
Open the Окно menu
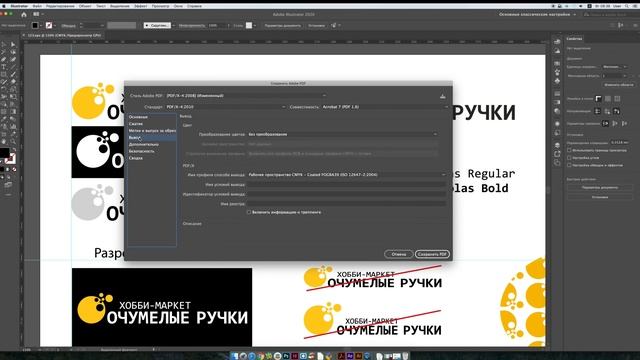(x=178, y=6)
